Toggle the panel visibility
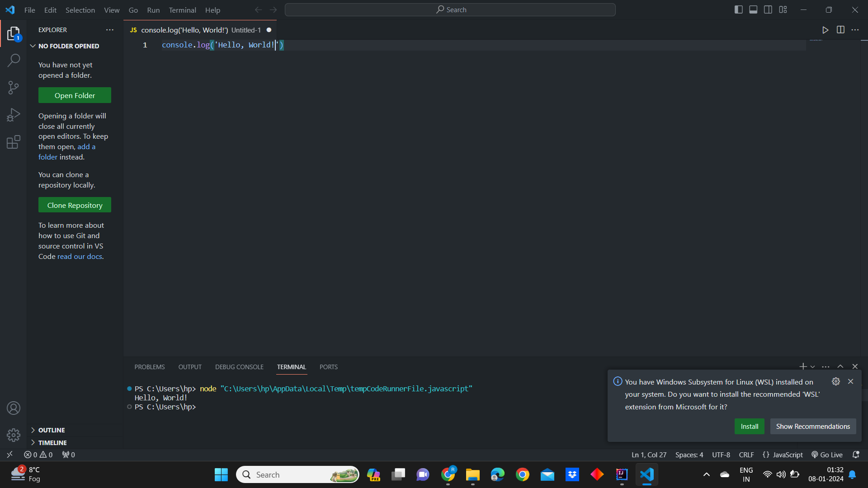 coord(753,9)
